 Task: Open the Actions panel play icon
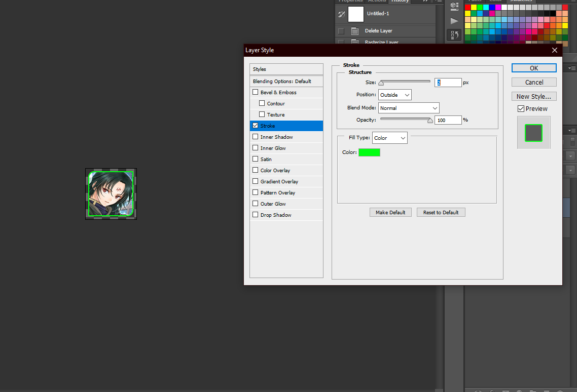click(454, 21)
